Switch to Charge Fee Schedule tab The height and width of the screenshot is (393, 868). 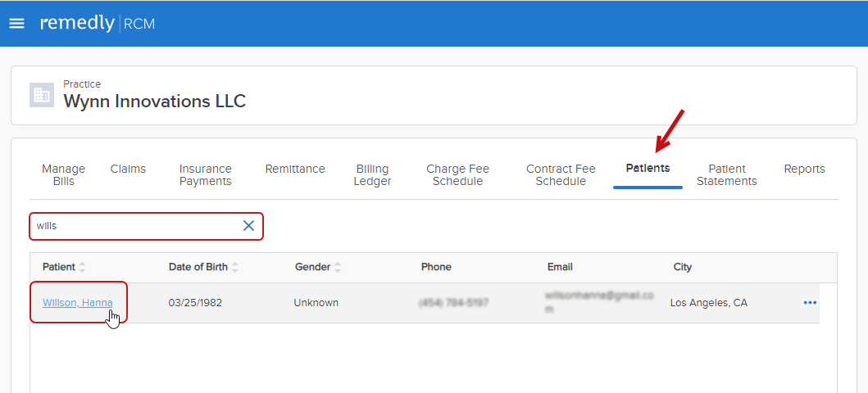[x=457, y=175]
